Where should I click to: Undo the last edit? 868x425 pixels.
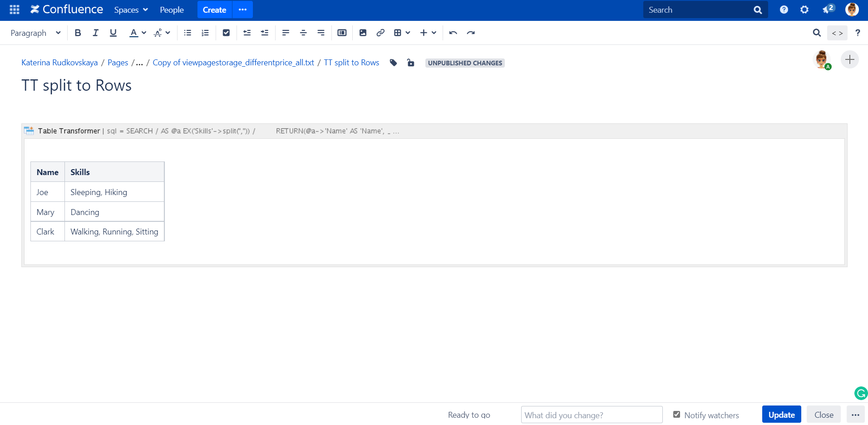453,33
